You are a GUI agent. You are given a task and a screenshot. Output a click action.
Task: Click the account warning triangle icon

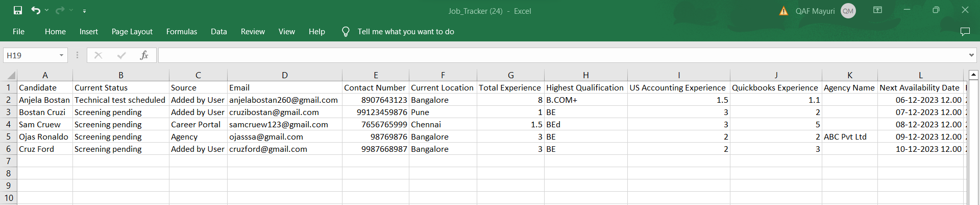783,11
